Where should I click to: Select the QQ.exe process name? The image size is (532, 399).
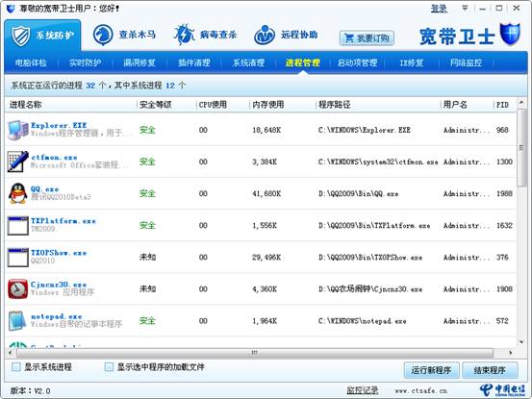45,189
